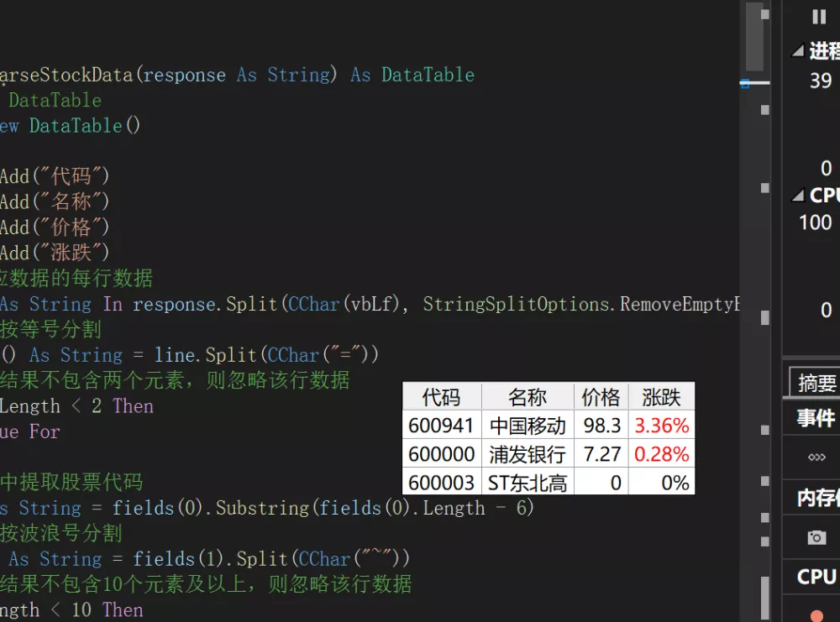
Task: Click the 价格 column header
Action: coord(601,397)
